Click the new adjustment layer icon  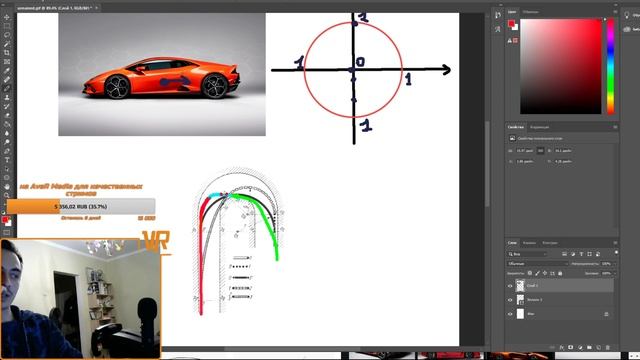pos(580,347)
